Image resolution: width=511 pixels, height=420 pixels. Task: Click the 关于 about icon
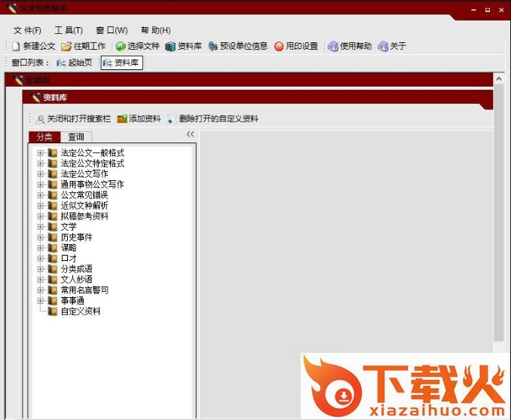point(384,46)
